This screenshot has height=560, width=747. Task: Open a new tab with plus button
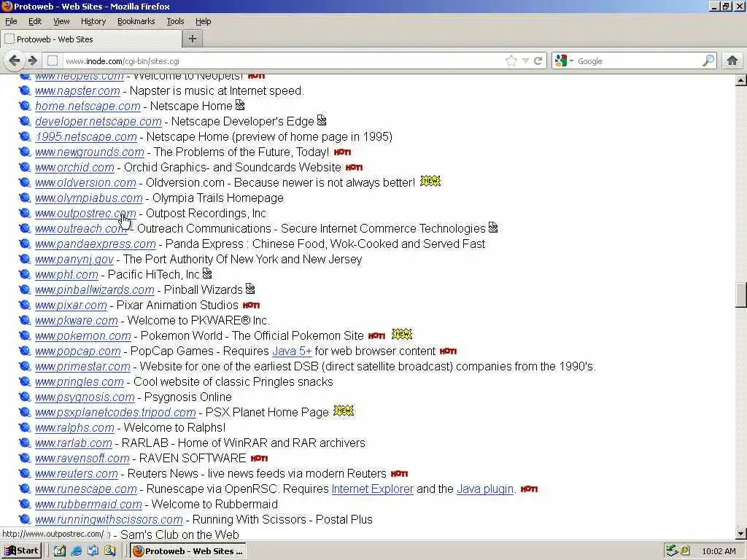coord(193,39)
